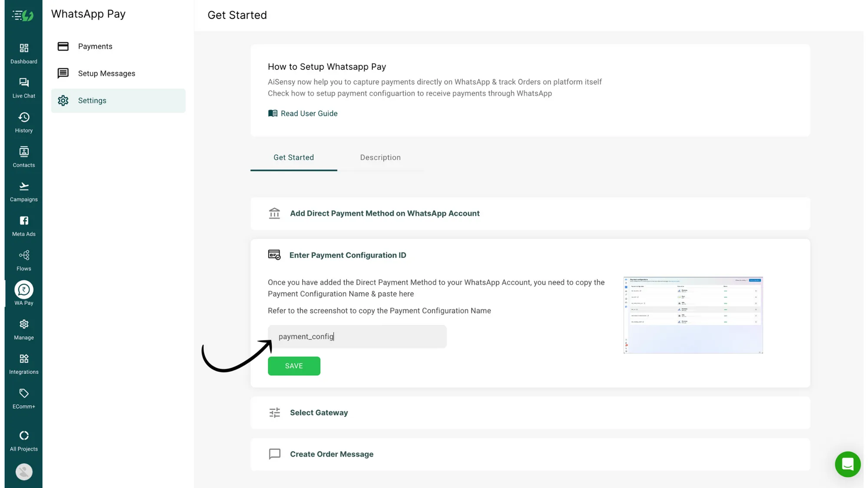This screenshot has height=488, width=868.
Task: Open Integrations
Action: [x=23, y=364]
